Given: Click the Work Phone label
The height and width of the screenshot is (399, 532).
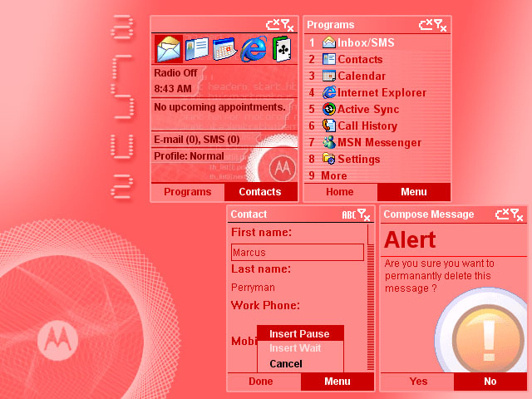Looking at the screenshot, I should 265,305.
